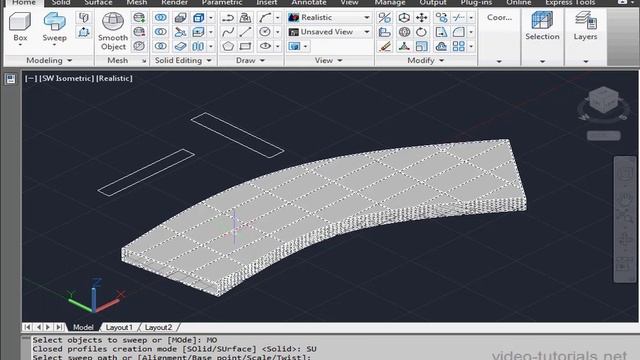Expand the View panel
Screen dimensions: 640x360
pyautogui.click(x=329, y=60)
